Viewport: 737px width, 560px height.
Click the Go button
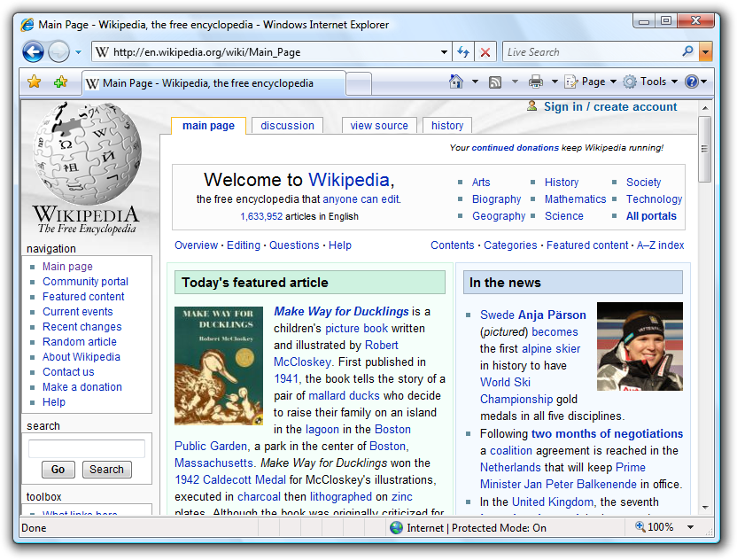[x=58, y=470]
